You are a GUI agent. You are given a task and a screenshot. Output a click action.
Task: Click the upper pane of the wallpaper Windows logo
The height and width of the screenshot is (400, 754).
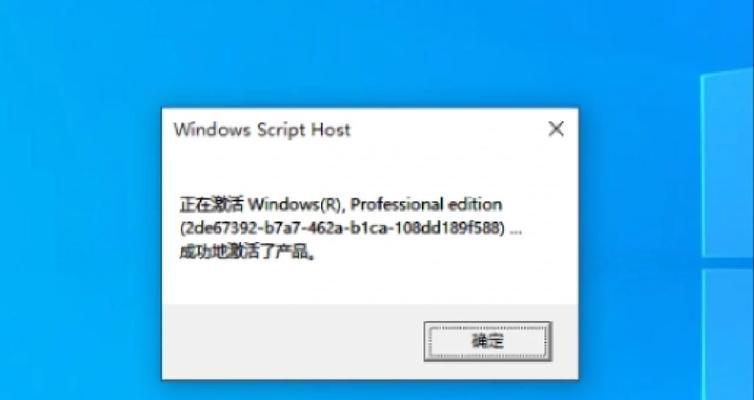pos(727,163)
